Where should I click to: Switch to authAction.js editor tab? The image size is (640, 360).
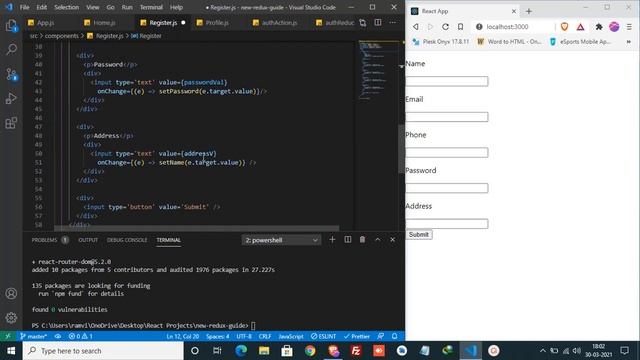[279, 23]
